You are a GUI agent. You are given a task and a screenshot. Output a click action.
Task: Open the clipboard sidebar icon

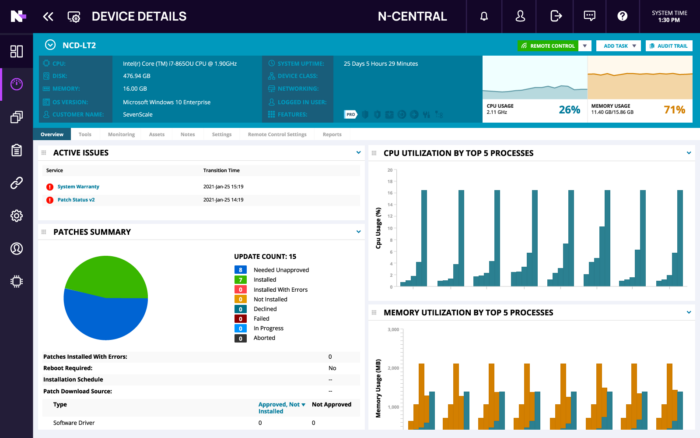click(x=17, y=150)
